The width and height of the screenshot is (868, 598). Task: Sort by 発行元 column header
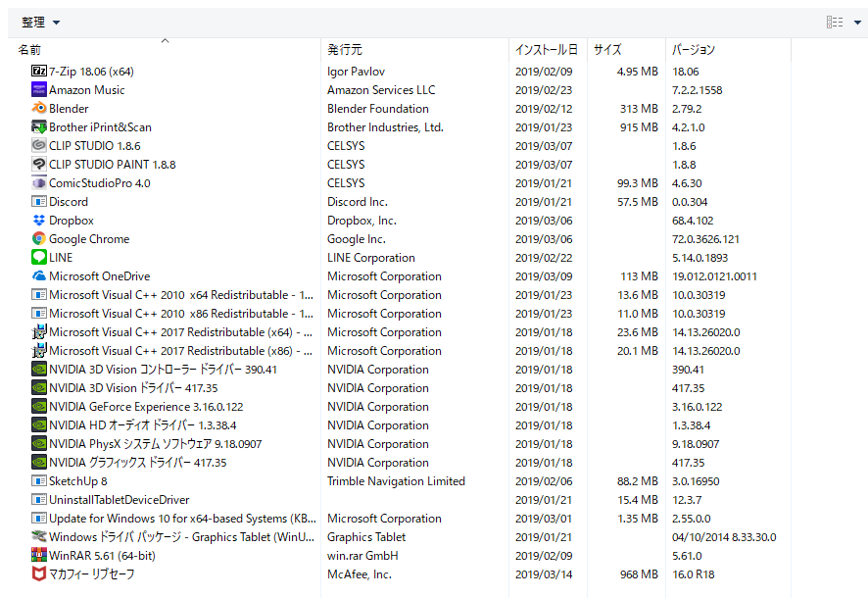tap(345, 50)
